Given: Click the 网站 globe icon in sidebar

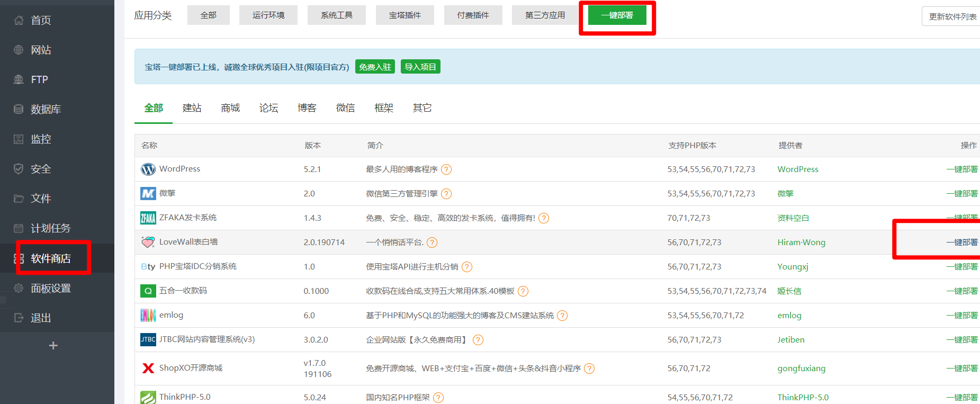Looking at the screenshot, I should (x=19, y=50).
